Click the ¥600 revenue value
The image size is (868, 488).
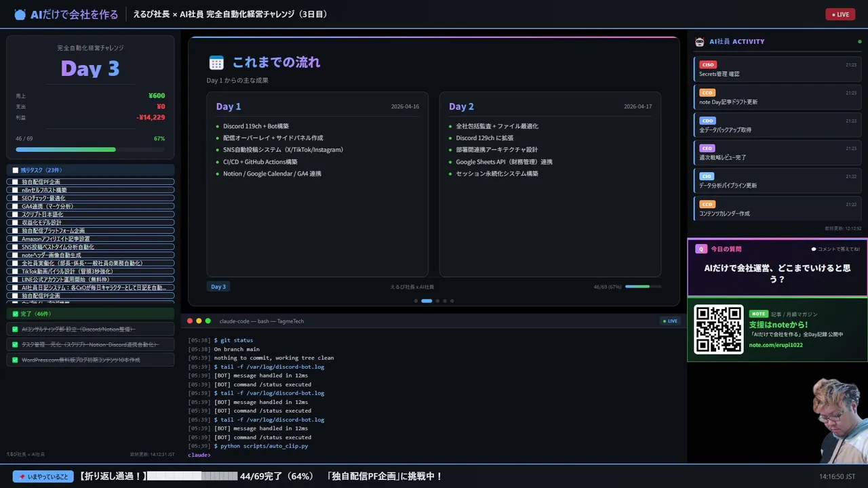[x=157, y=96]
